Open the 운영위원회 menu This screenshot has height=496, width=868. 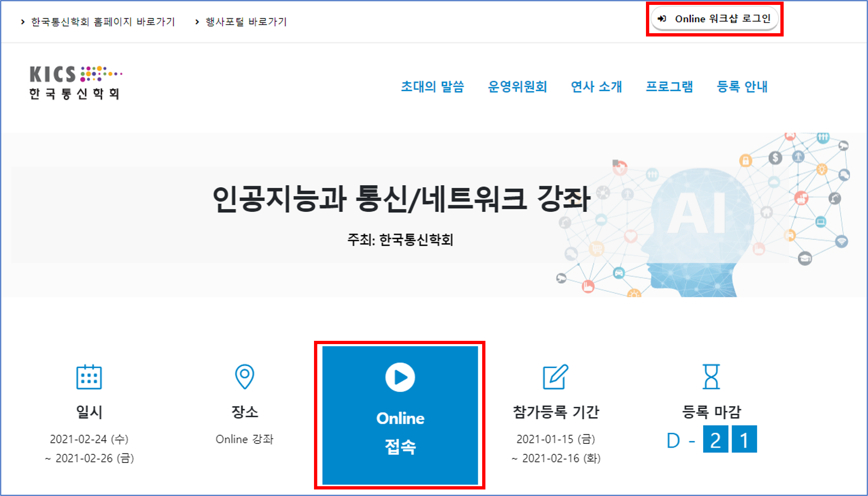[517, 87]
